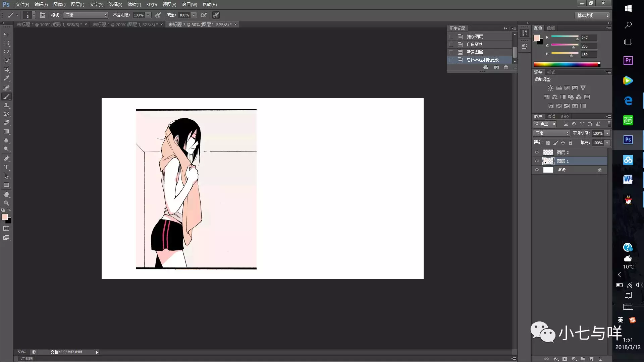Screen dimensions: 644x362
Task: Select the Clone Stamp tool
Action: click(6, 105)
